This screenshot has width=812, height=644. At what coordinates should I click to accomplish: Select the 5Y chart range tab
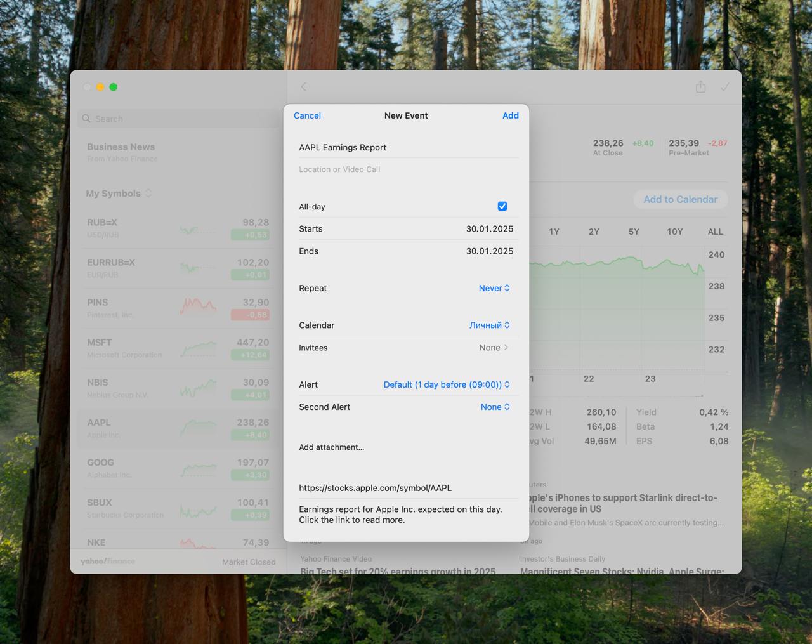click(634, 232)
